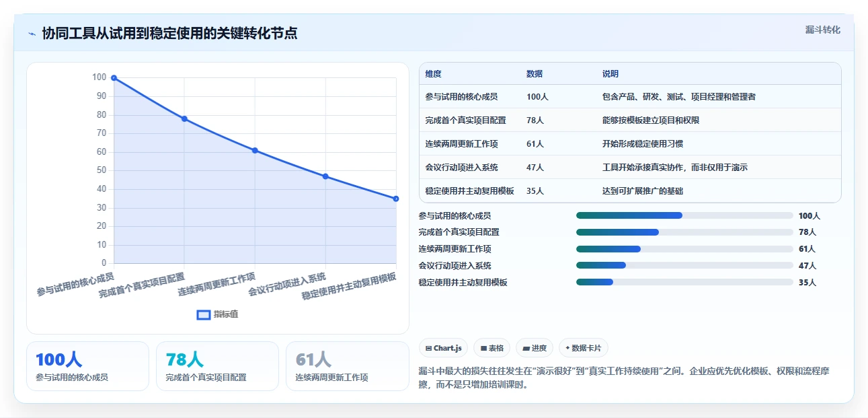Open the 61人 data card
Screen dimensions: 868x418
347,366
